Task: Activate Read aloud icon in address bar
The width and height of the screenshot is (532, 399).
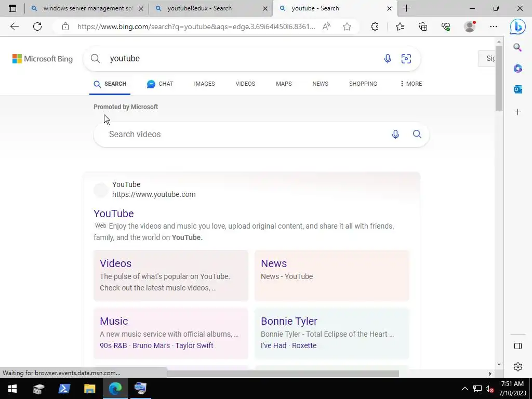Action: tap(326, 26)
